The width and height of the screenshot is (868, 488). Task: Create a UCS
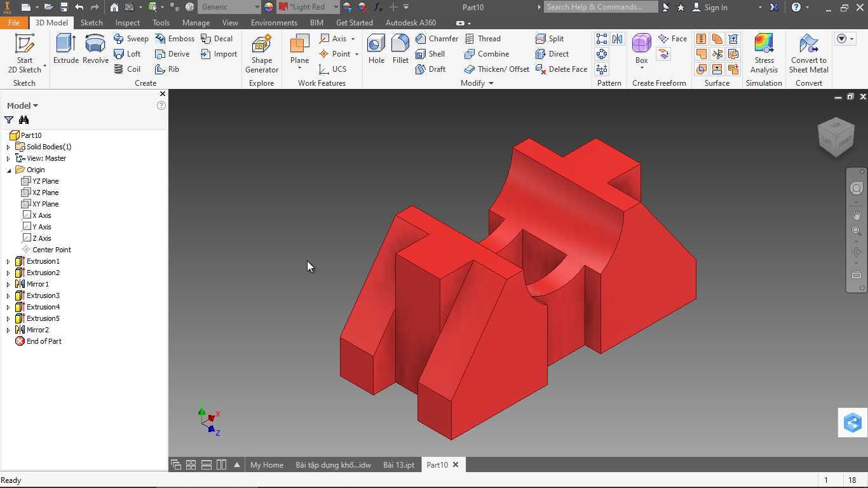(x=333, y=69)
